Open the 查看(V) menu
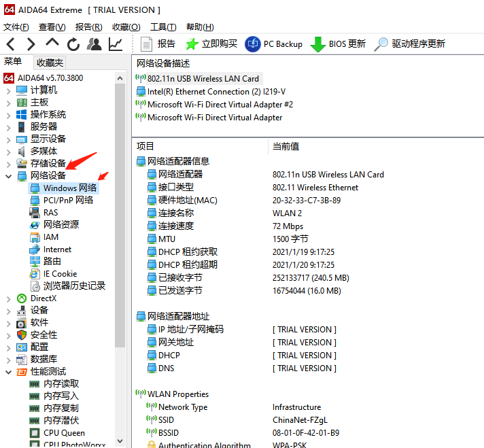The image size is (484, 448). tap(52, 27)
